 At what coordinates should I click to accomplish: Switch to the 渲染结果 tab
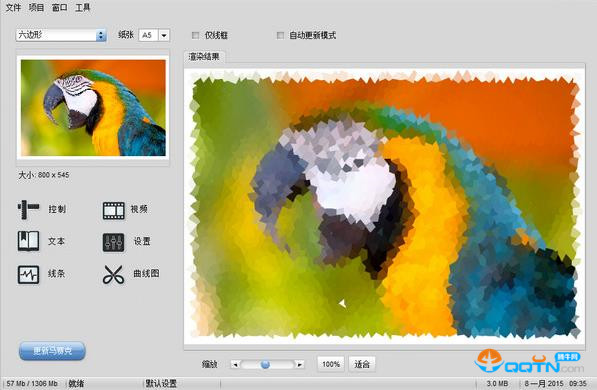[204, 57]
